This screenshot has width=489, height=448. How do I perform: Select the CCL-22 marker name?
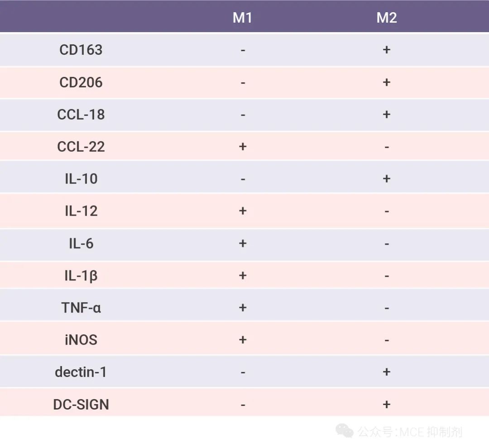pyautogui.click(x=81, y=147)
